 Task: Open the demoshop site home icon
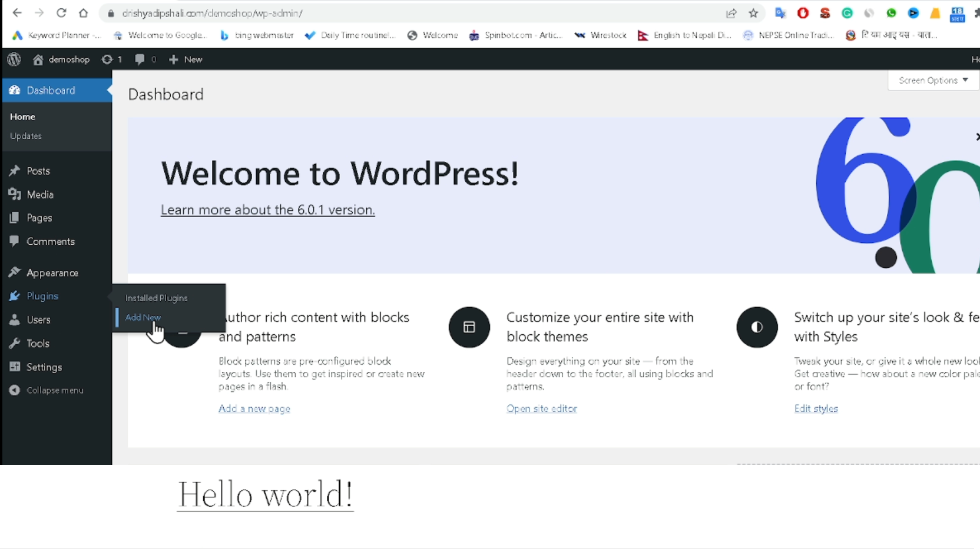pyautogui.click(x=38, y=59)
